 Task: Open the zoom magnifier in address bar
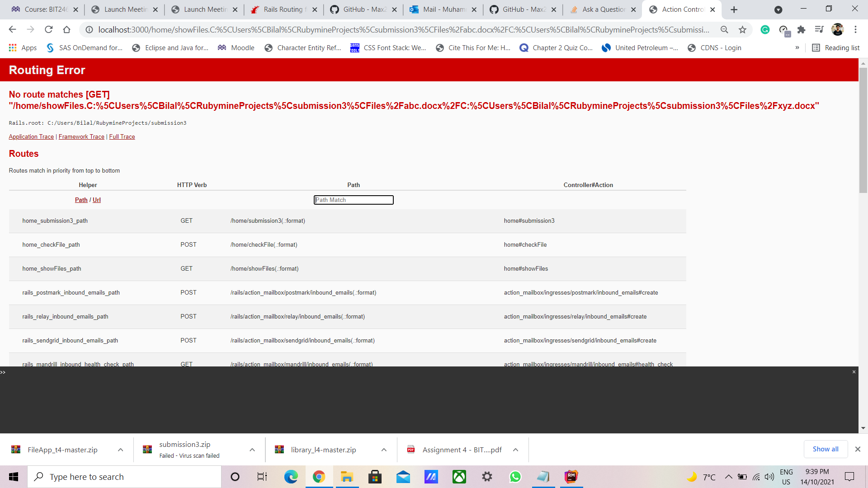pos(724,29)
